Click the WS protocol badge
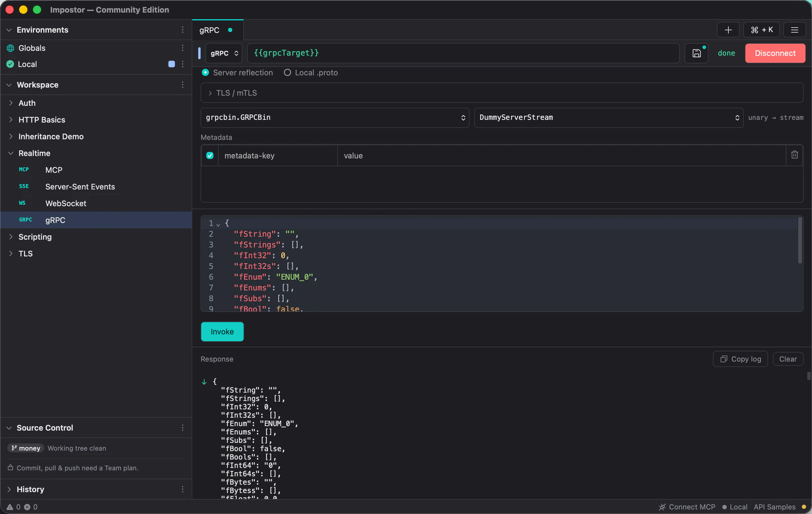 (22, 203)
